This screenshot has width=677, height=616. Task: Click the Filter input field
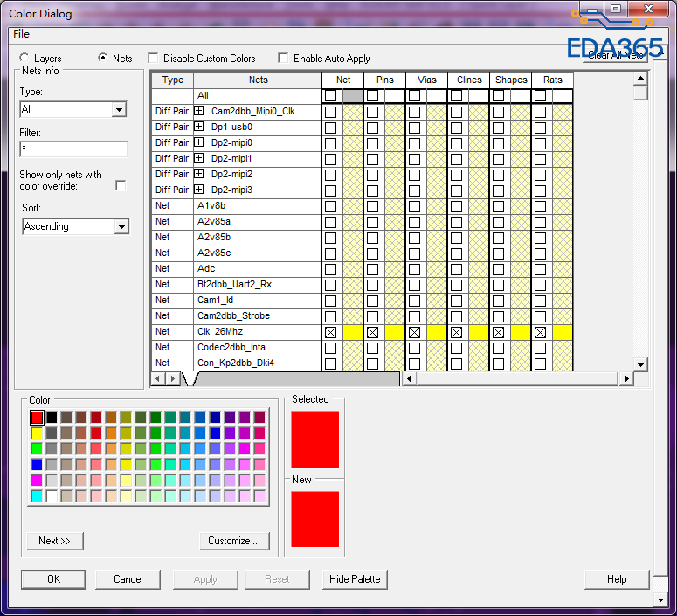click(73, 149)
